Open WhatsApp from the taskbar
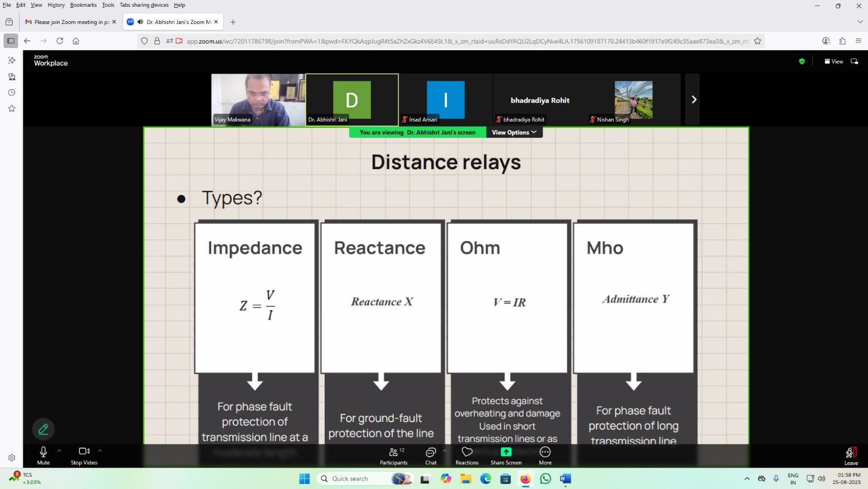 pos(545,479)
